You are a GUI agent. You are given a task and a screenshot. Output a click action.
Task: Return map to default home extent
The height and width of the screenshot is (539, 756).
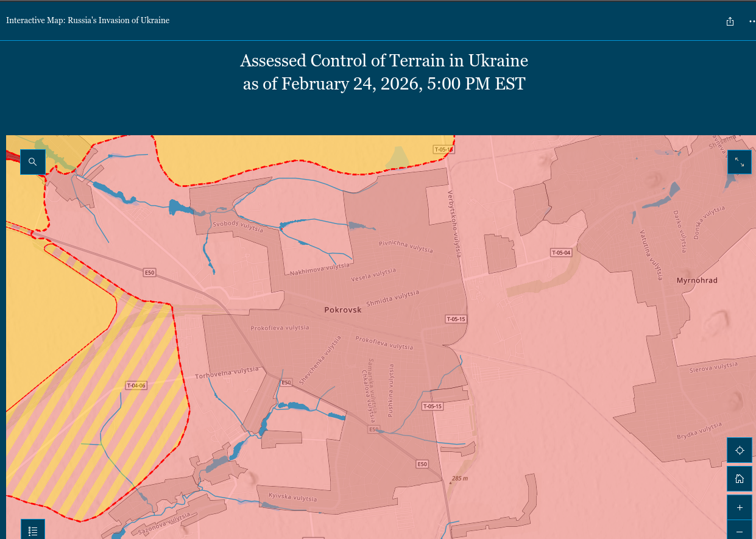tap(740, 479)
